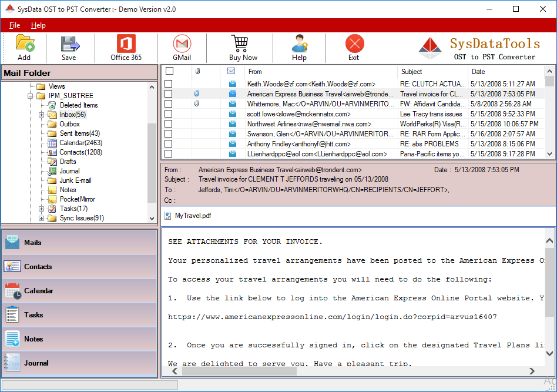Check the Swanson, Glen email checkbox

(169, 133)
